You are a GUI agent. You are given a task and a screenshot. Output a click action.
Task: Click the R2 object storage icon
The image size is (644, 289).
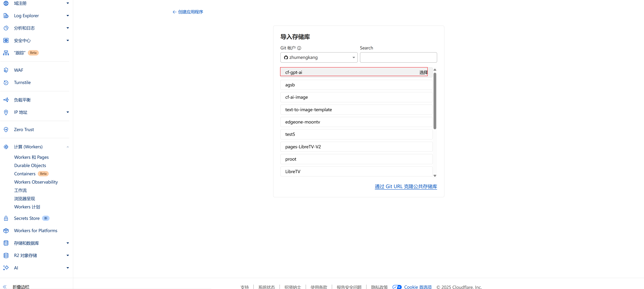tap(6, 255)
